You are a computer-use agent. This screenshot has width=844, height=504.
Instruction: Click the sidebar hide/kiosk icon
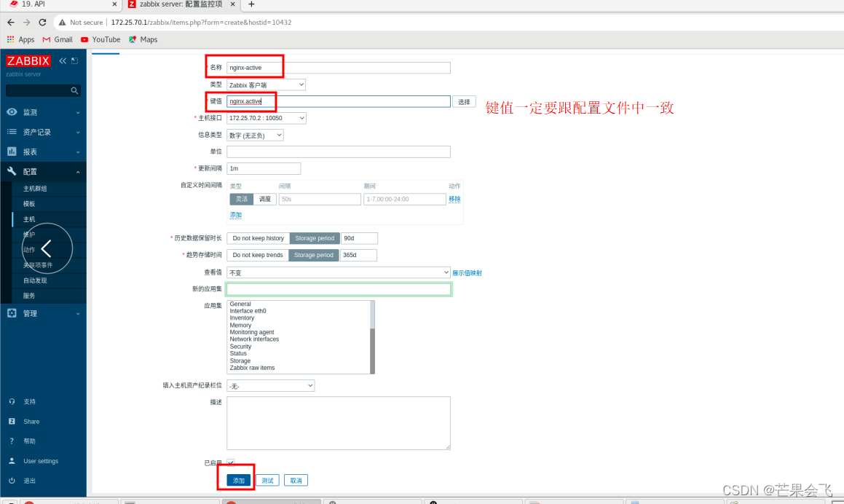click(75, 61)
